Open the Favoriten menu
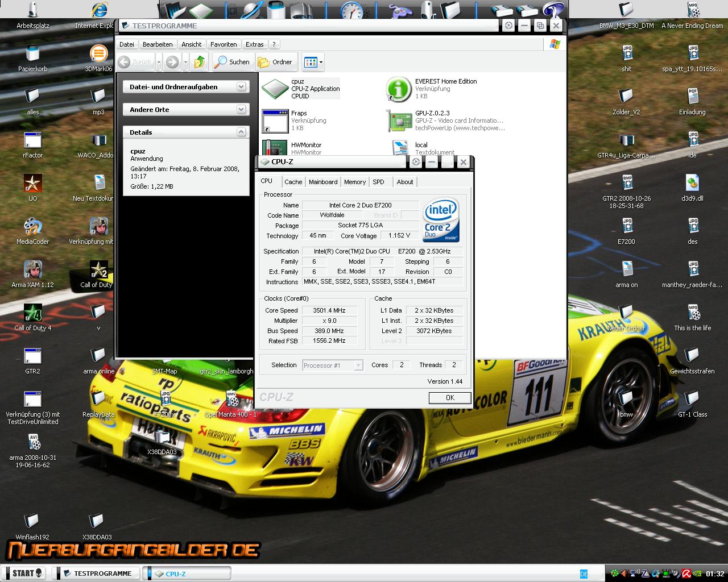 click(x=224, y=44)
